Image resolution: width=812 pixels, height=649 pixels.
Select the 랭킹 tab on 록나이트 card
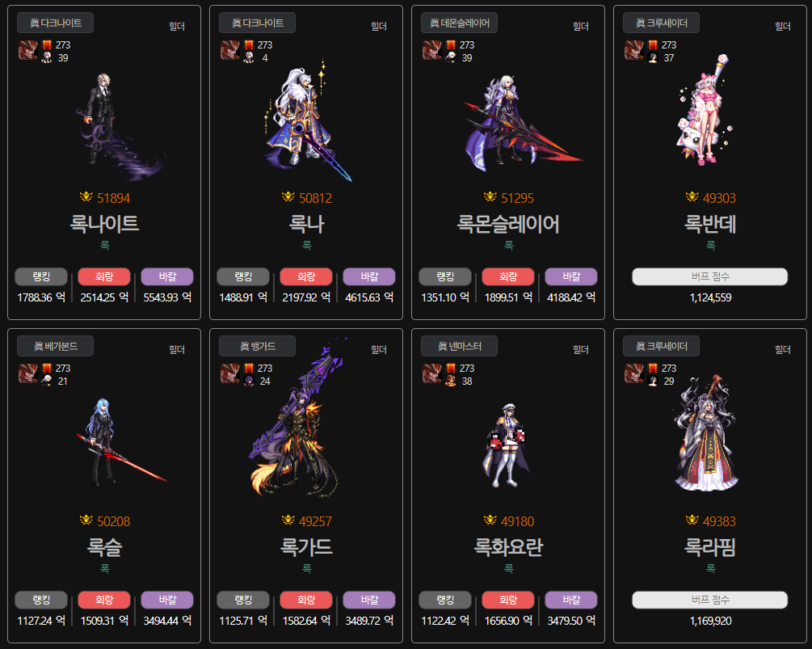coord(41,276)
